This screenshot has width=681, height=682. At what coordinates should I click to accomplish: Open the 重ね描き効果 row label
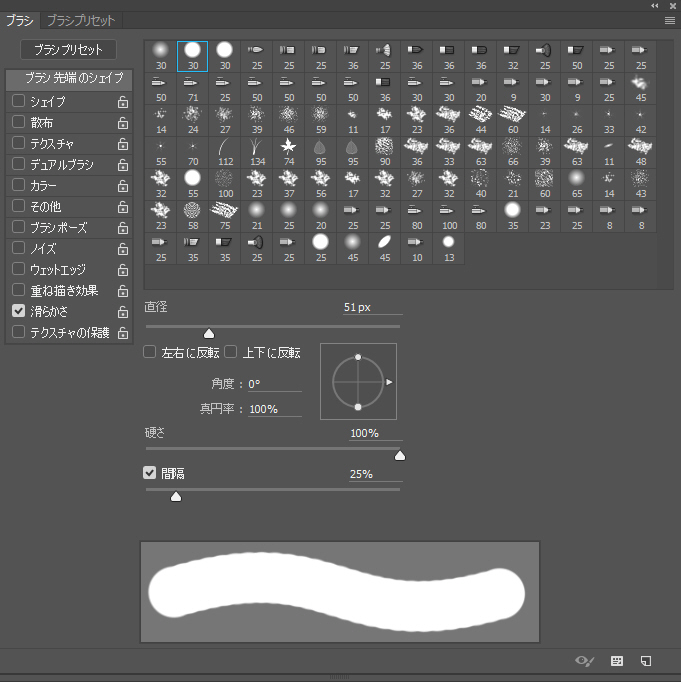[64, 291]
